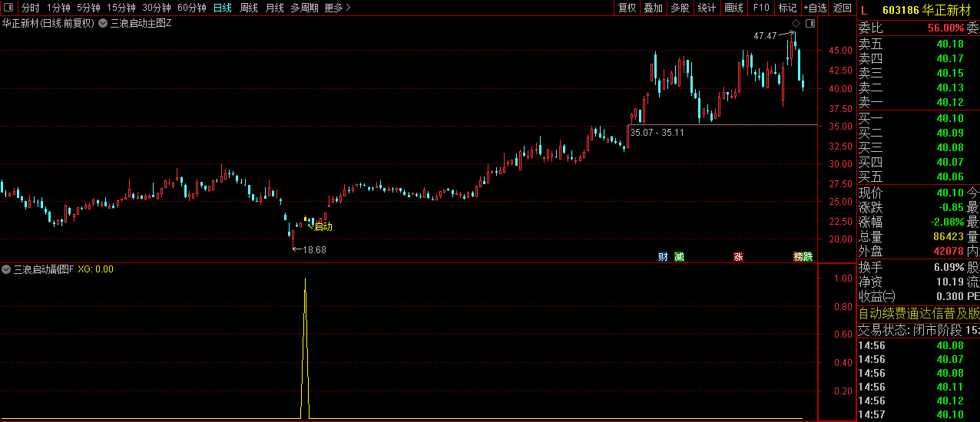
Task: Switch to 月线 monthly chart
Action: (274, 8)
